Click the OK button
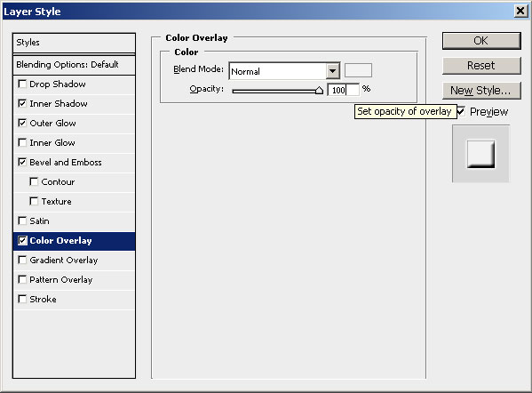532x393 pixels. (481, 41)
